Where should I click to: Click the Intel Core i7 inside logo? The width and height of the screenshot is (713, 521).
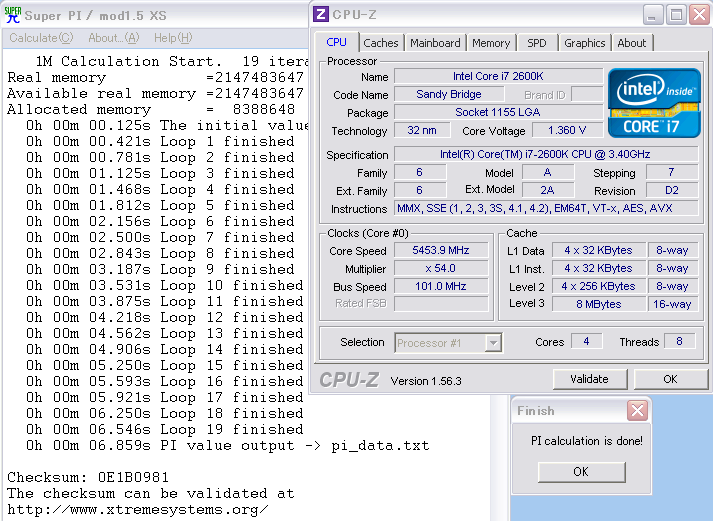point(654,103)
